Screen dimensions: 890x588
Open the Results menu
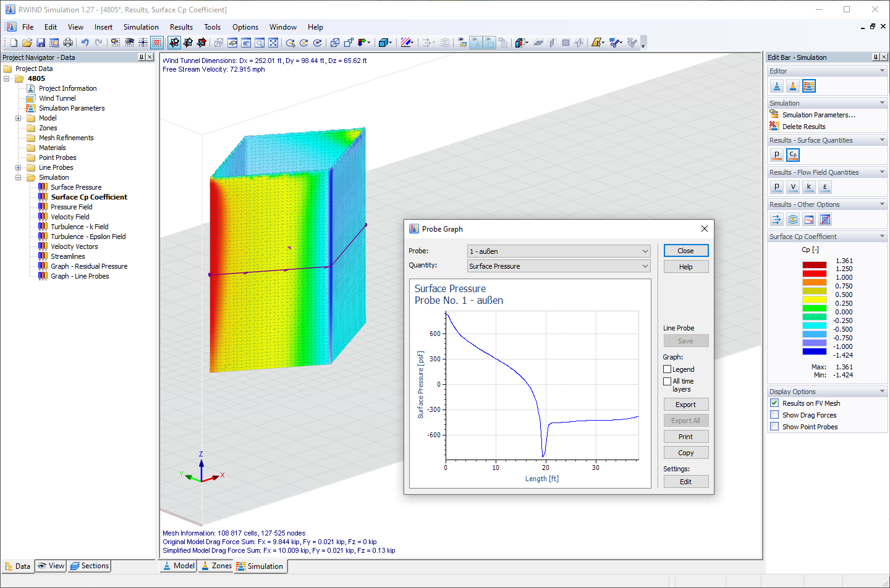point(181,27)
